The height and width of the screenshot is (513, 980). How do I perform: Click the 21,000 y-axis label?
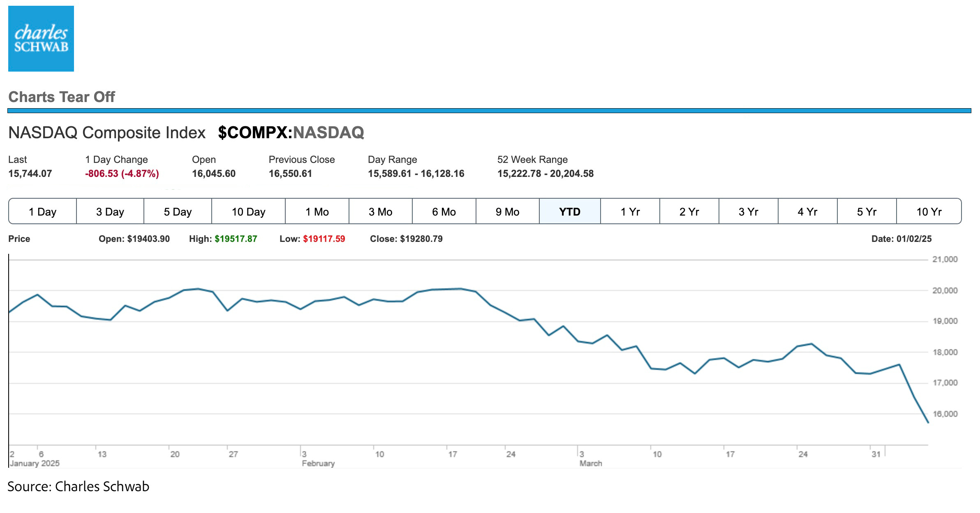click(945, 259)
